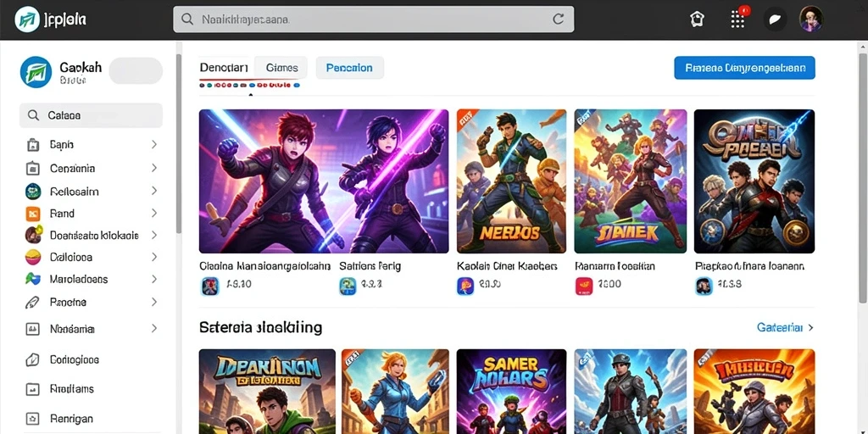Click the Cataea sidebar search field

click(x=91, y=115)
